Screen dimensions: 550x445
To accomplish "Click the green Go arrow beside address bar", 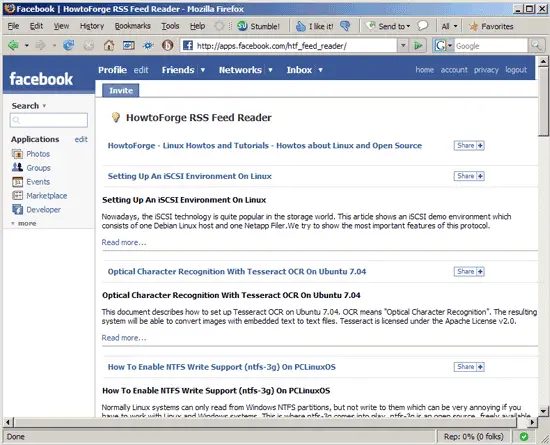I will 418,45.
